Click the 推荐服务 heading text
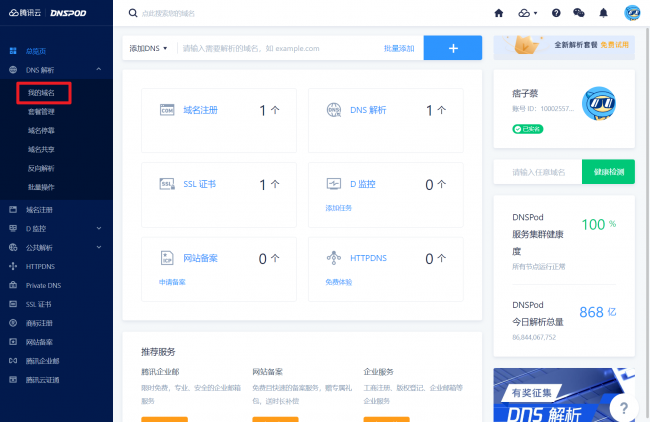 click(158, 352)
